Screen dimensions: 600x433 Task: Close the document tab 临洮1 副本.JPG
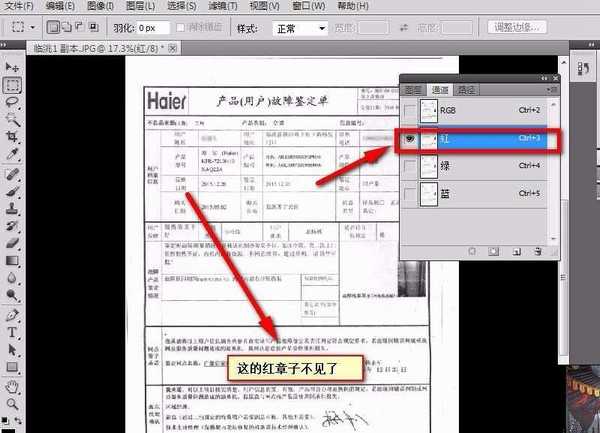tap(173, 49)
